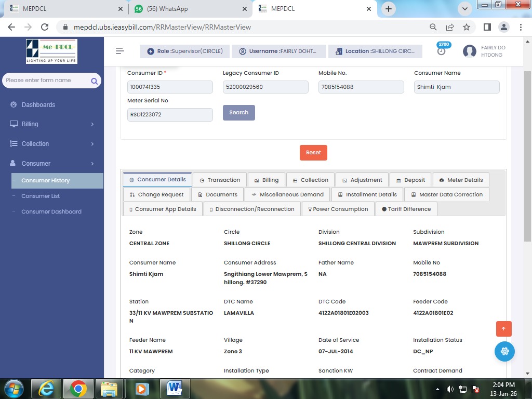Open Microsoft Word from taskbar
This screenshot has width=532, height=399.
[175, 389]
